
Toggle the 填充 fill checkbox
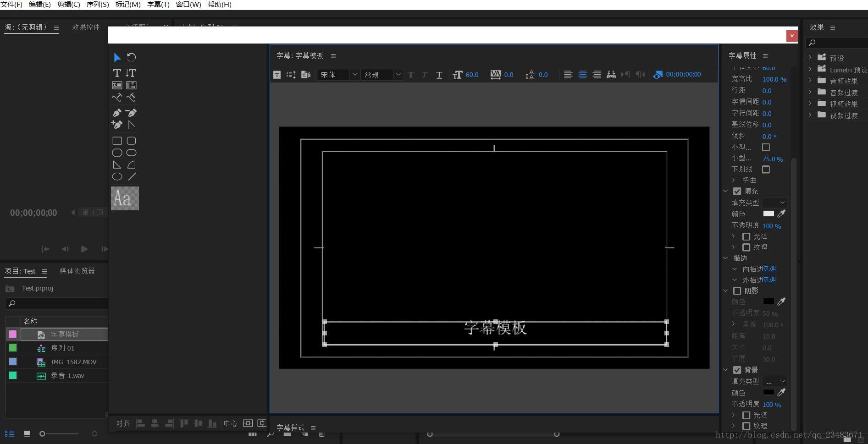(737, 191)
